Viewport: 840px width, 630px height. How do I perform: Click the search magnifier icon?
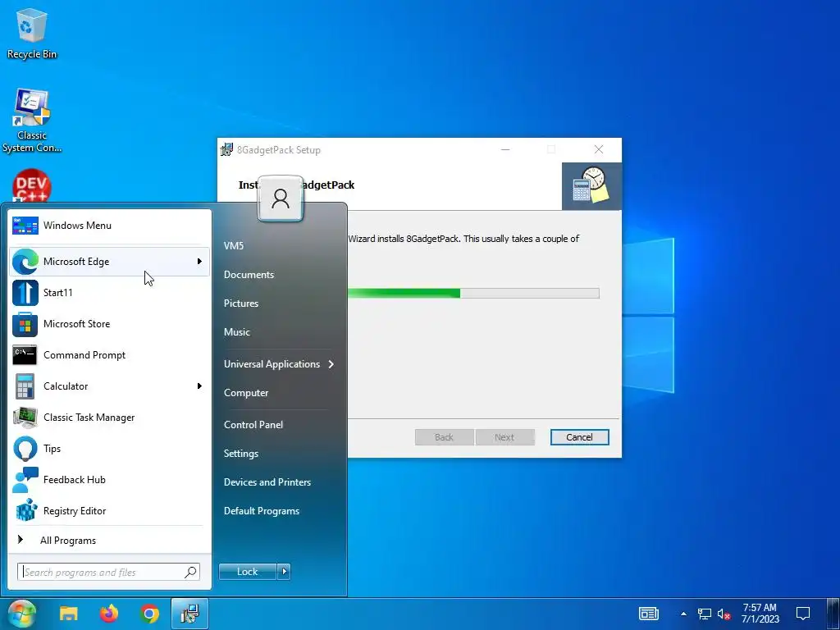[190, 572]
